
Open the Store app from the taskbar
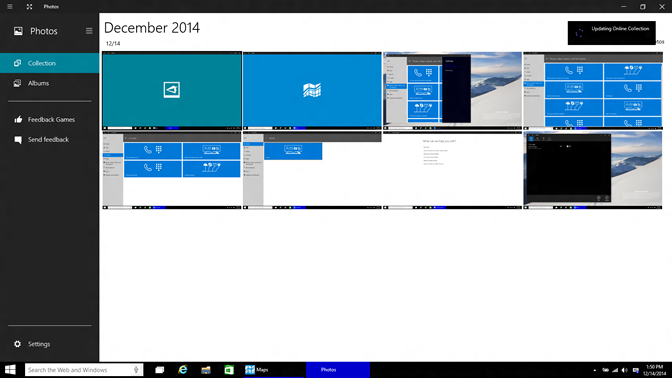point(229,370)
